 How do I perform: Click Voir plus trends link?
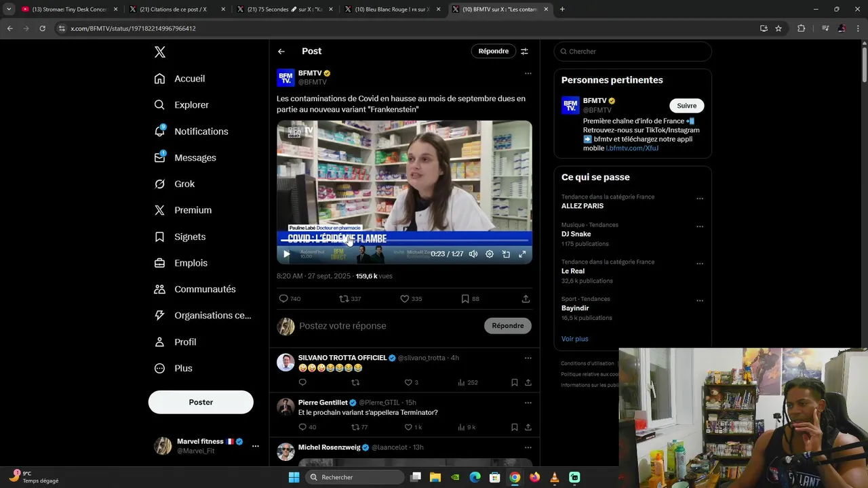pyautogui.click(x=574, y=339)
